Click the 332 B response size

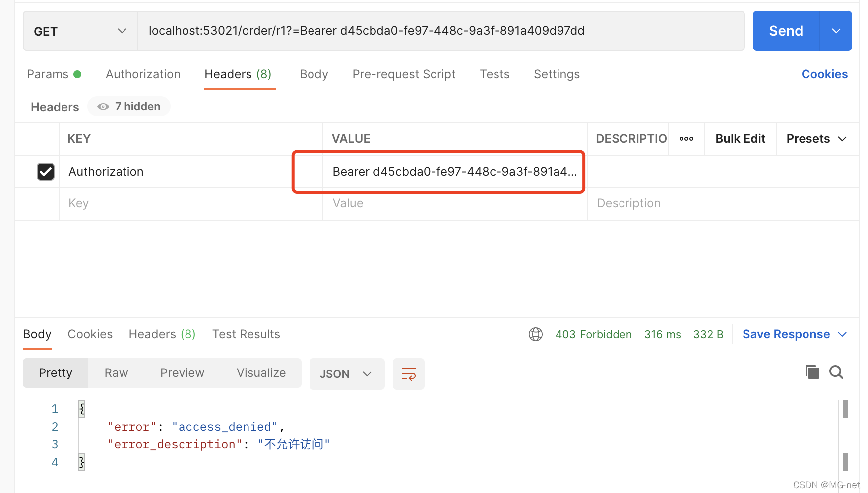[708, 335]
